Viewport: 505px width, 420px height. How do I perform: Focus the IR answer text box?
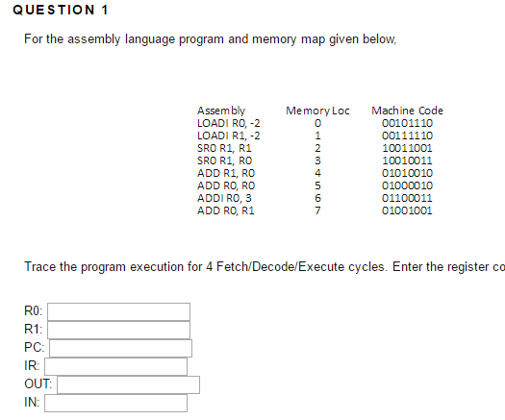[x=115, y=366]
